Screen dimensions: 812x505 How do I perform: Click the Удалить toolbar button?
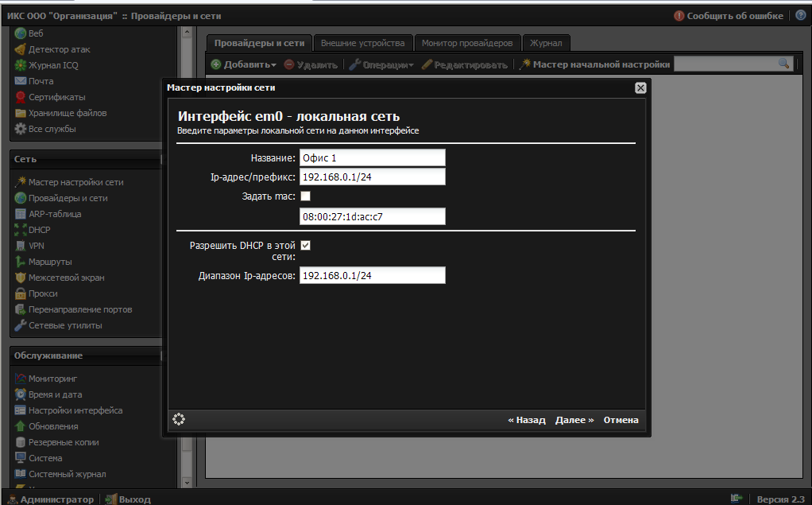[311, 64]
